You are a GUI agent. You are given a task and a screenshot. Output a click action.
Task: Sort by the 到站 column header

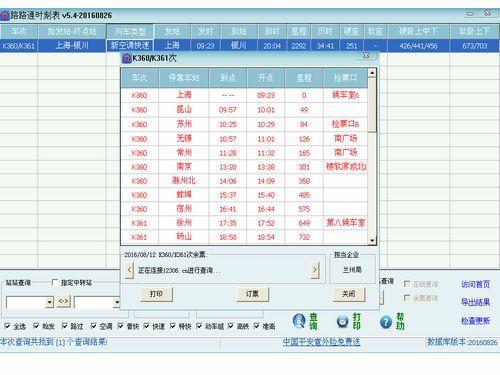(239, 32)
